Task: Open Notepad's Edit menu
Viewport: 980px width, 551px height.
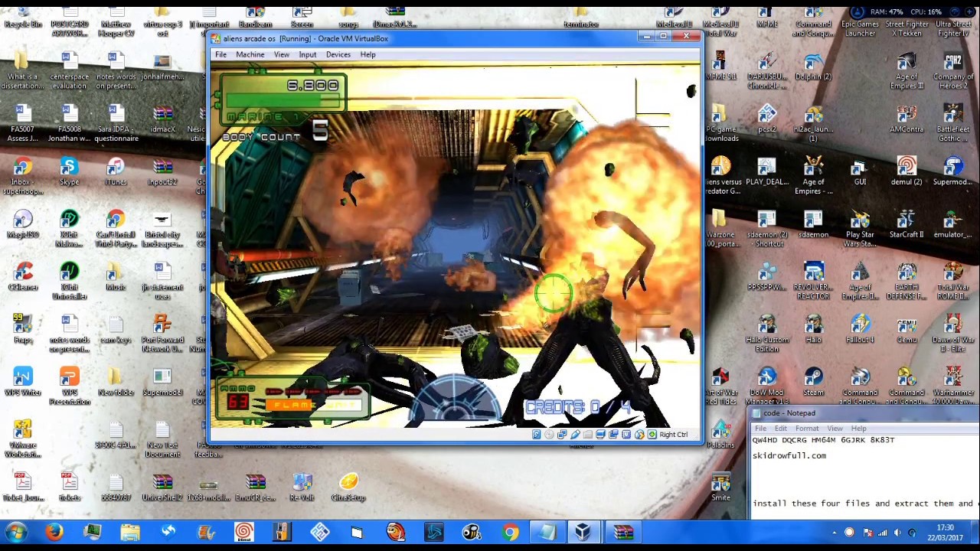Action: (x=780, y=429)
